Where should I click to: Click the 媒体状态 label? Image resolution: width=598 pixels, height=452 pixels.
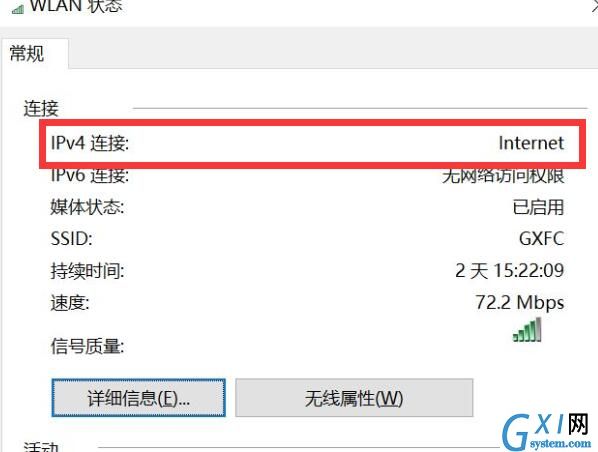(87, 207)
